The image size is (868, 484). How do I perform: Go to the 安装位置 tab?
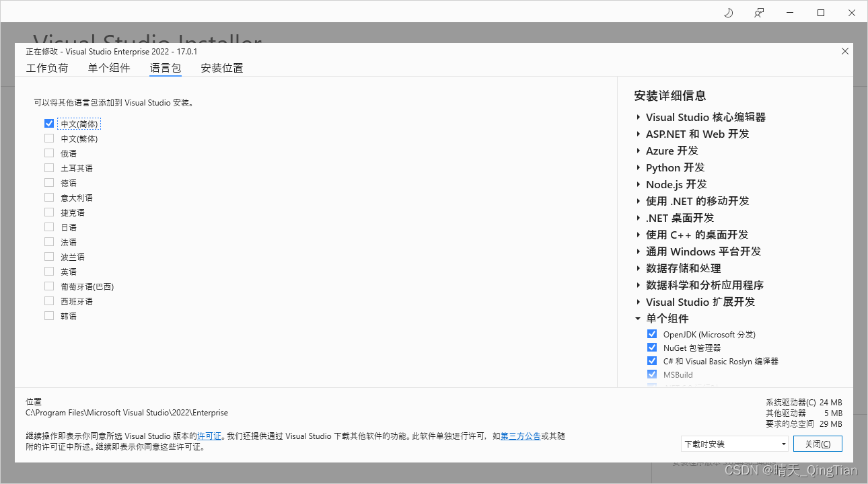222,68
